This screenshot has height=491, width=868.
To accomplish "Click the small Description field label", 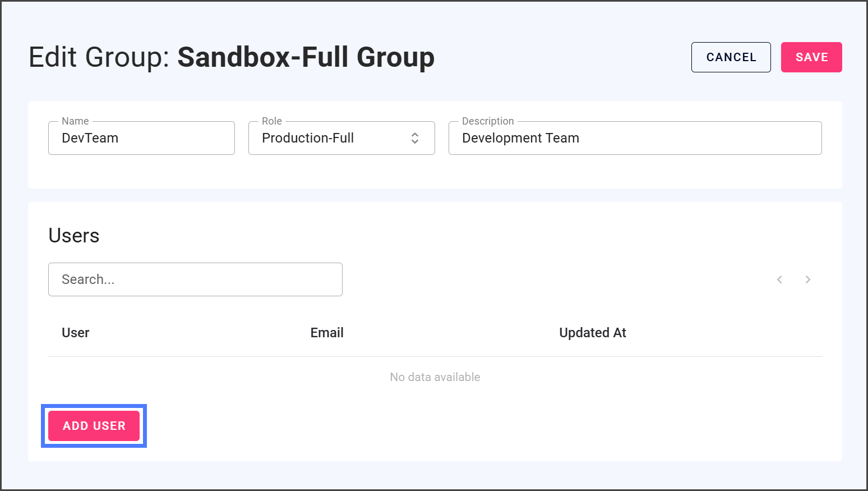I will coord(488,121).
